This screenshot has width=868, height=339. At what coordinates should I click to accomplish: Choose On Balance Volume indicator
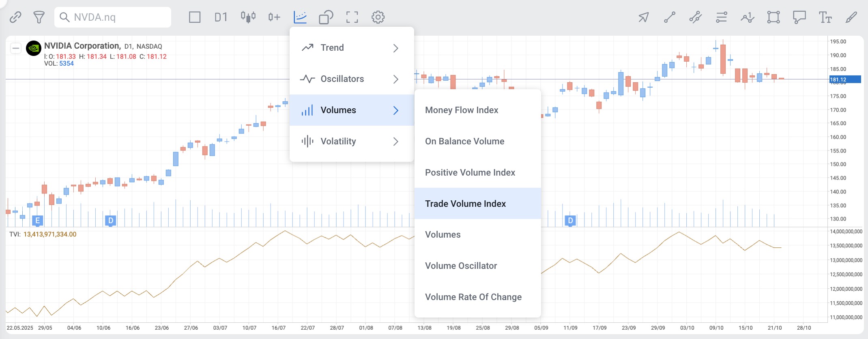465,142
